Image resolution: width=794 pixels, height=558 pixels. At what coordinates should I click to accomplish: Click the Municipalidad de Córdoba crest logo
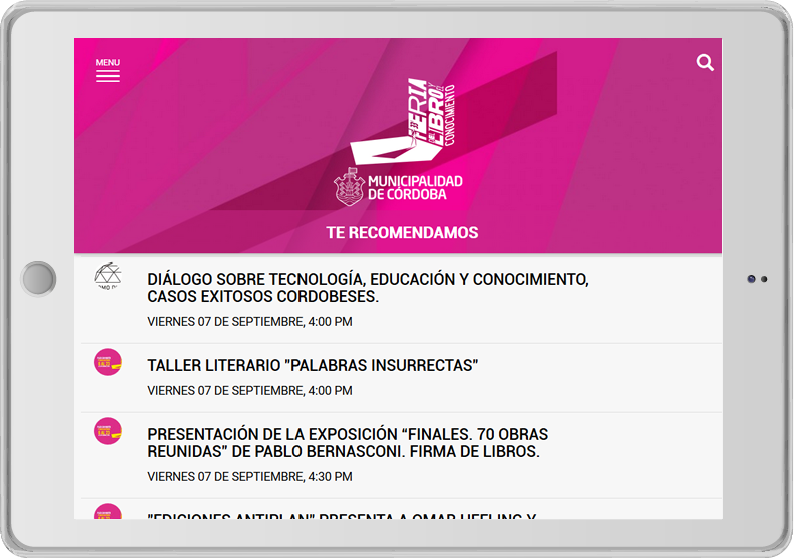pos(349,187)
